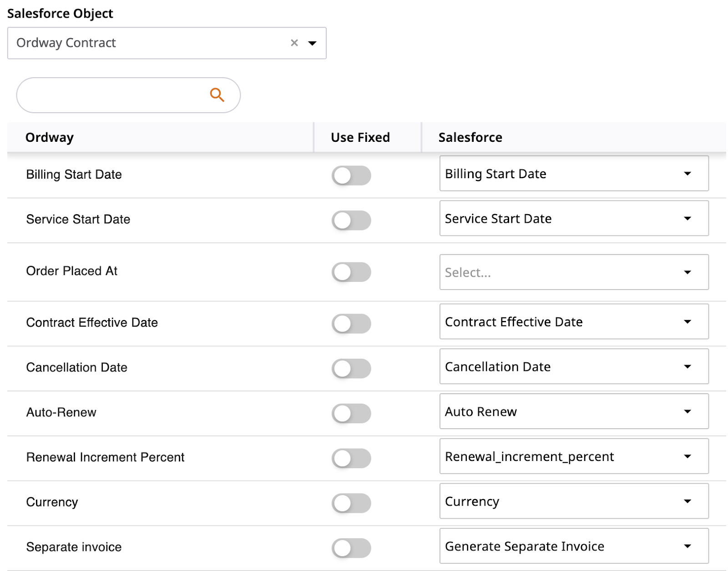Click the Ordway column header
This screenshot has width=728, height=571.
(x=50, y=137)
